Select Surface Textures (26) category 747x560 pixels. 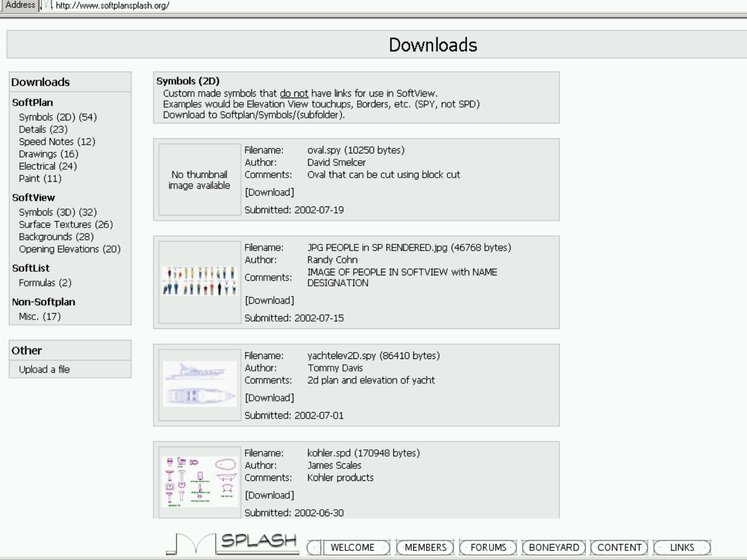click(x=66, y=224)
